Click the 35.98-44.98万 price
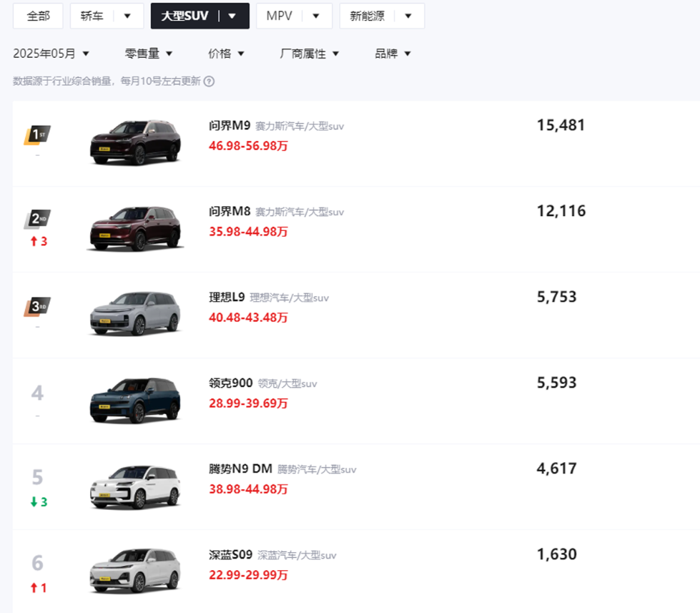This screenshot has width=700, height=613. point(248,232)
